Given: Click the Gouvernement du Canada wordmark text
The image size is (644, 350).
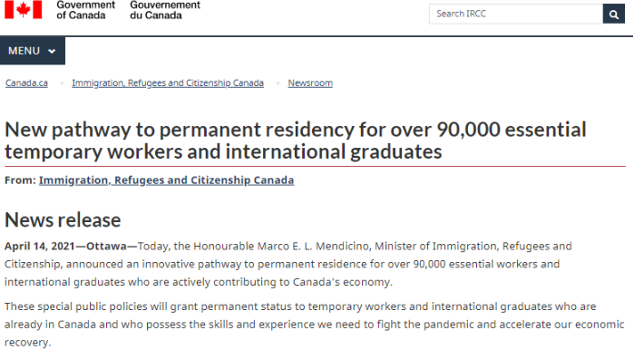Looking at the screenshot, I should tap(165, 10).
